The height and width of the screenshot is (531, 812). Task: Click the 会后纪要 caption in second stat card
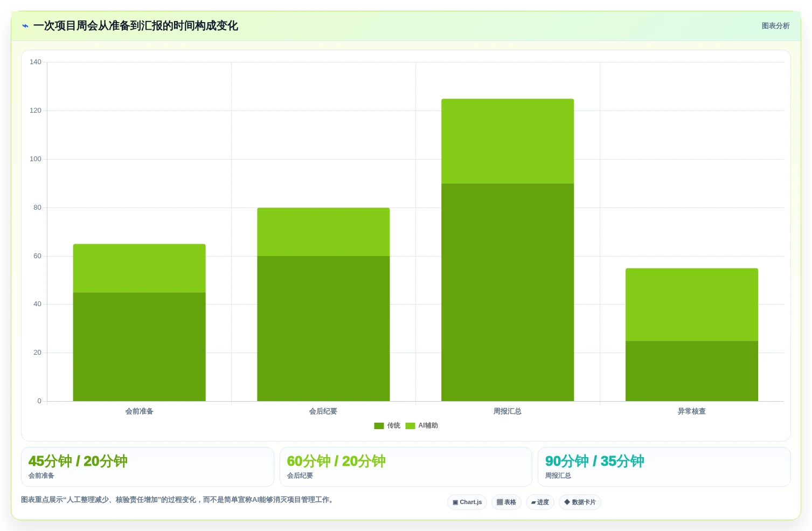tap(300, 475)
